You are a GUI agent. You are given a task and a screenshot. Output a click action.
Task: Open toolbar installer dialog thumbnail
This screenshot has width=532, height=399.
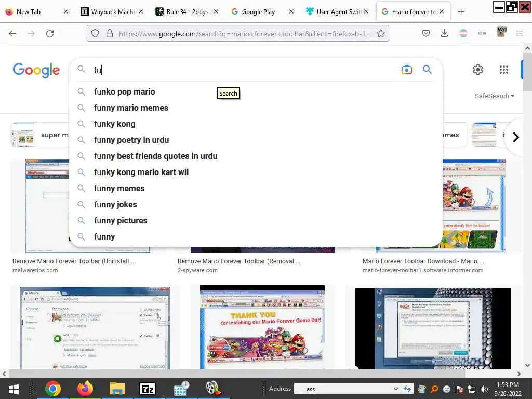pos(433,329)
